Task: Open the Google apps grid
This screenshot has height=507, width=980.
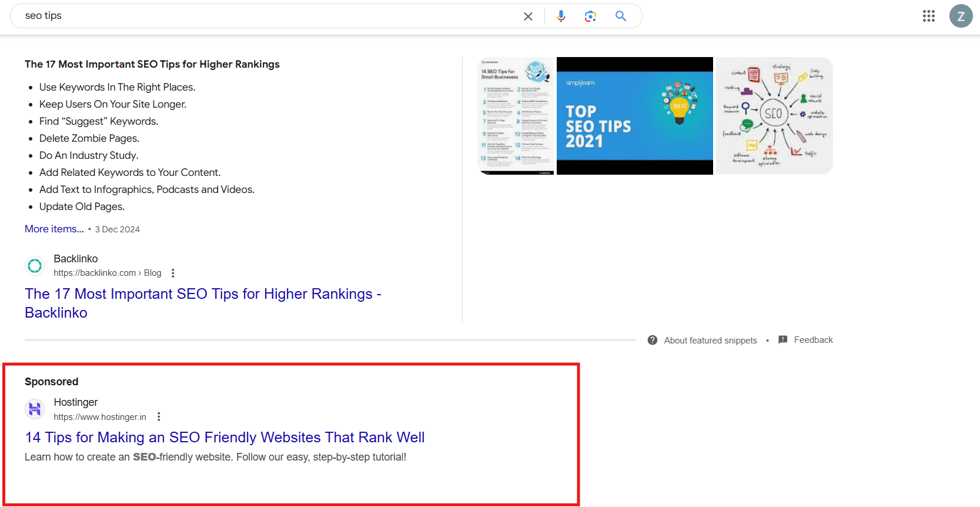Action: click(x=928, y=16)
